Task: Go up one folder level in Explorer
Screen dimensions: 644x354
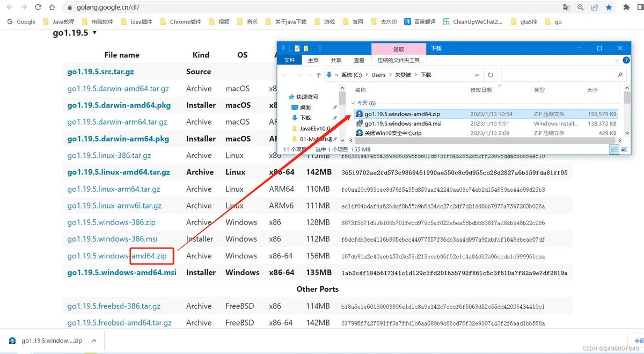Action: [x=319, y=75]
